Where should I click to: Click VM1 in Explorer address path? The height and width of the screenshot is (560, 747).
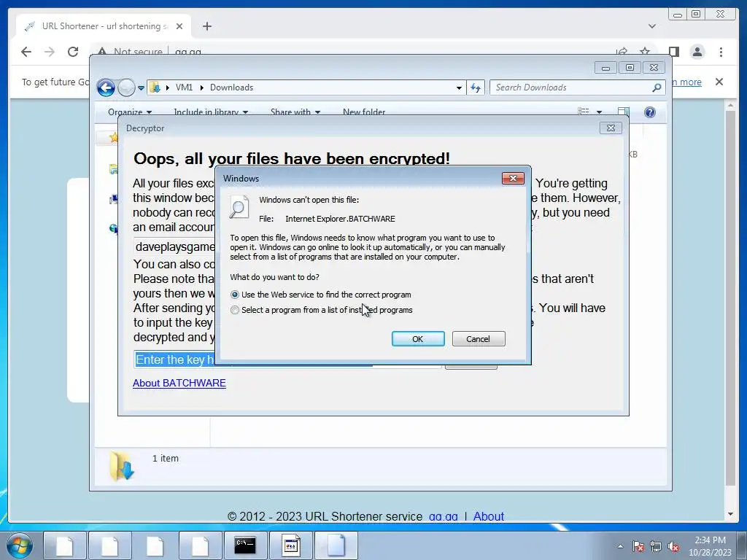click(x=184, y=87)
